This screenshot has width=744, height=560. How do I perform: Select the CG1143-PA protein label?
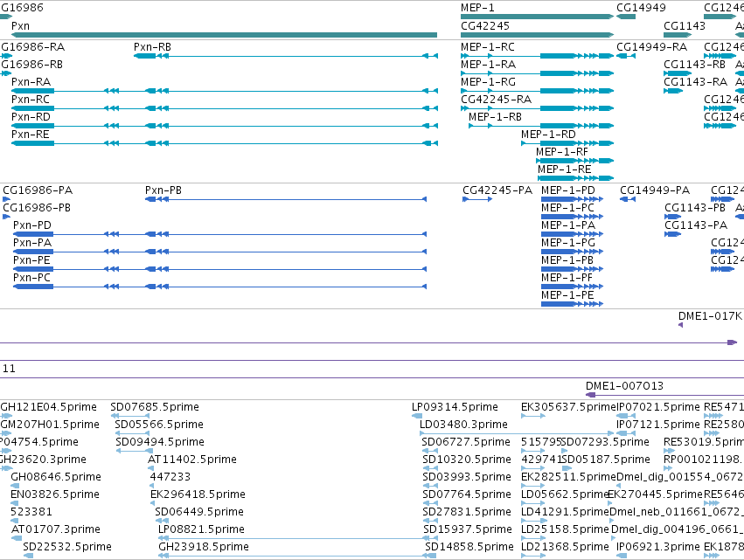pyautogui.click(x=696, y=225)
